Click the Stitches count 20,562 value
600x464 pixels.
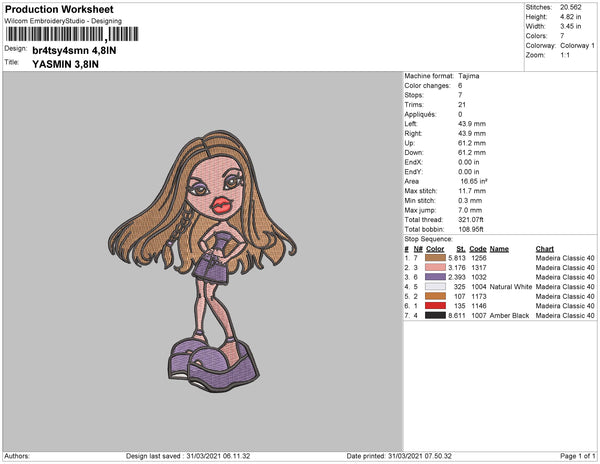click(x=571, y=7)
